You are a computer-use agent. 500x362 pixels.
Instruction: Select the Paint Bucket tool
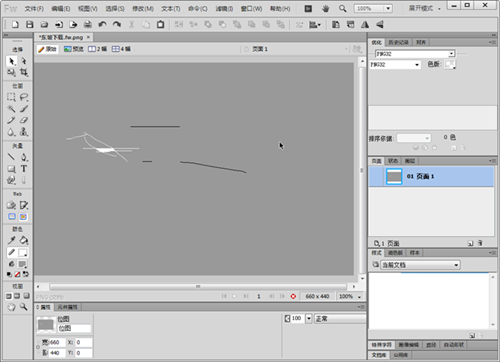24,240
